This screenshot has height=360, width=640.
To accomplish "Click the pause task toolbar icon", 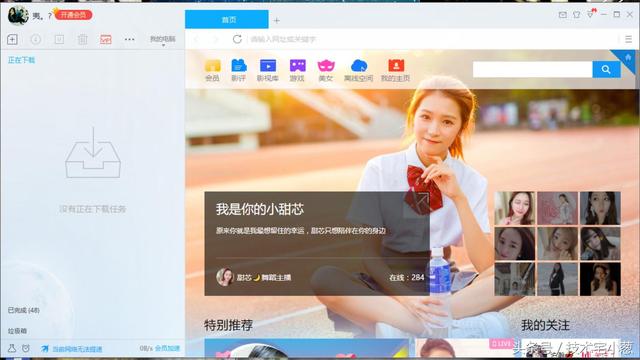I will tap(59, 39).
